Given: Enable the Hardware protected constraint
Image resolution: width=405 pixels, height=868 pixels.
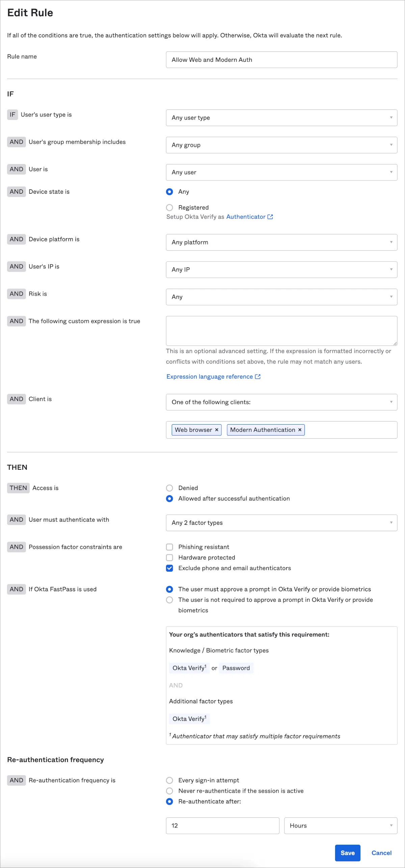Looking at the screenshot, I should pyautogui.click(x=169, y=558).
